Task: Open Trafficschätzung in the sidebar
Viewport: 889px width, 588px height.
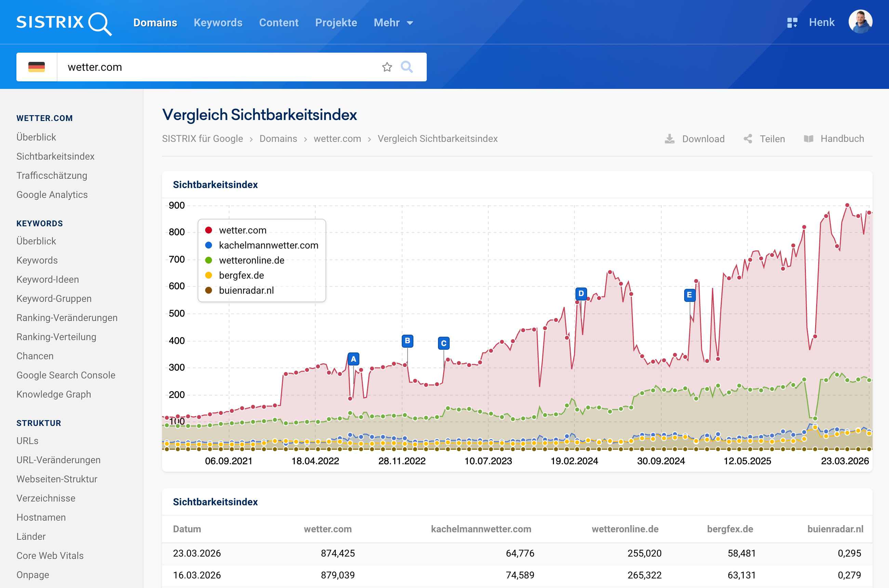Action: click(52, 175)
